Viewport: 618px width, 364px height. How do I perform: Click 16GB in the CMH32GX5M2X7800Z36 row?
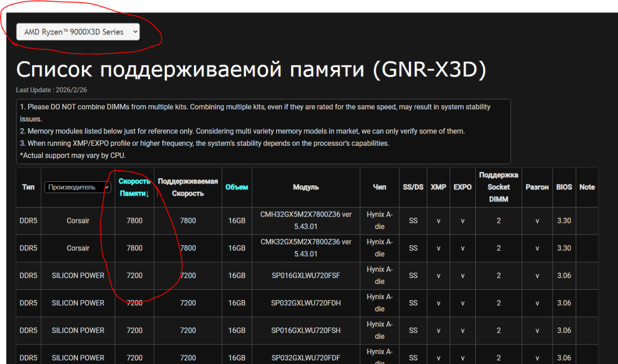click(237, 220)
